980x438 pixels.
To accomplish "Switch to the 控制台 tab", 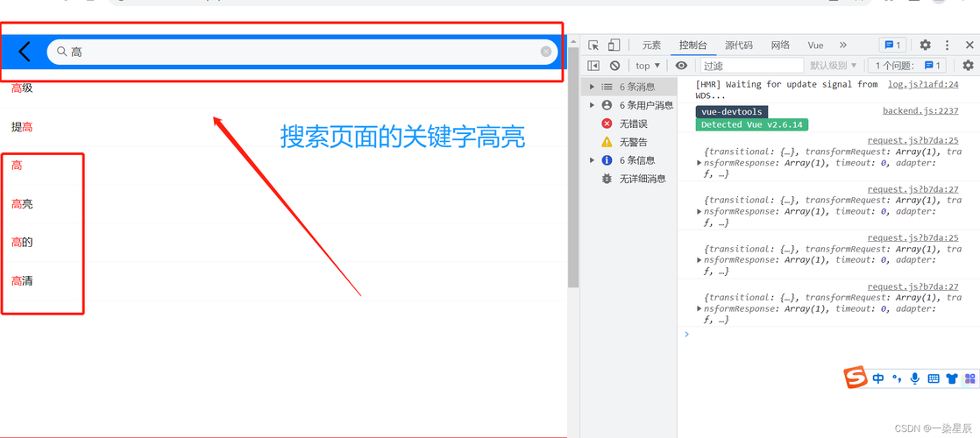I will pos(693,45).
